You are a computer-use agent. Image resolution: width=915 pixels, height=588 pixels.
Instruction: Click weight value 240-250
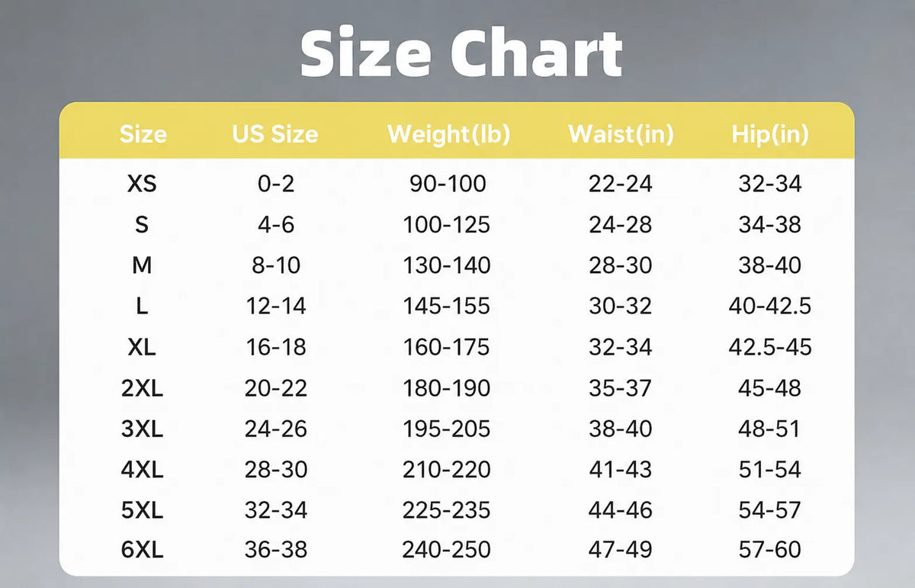[x=447, y=550]
